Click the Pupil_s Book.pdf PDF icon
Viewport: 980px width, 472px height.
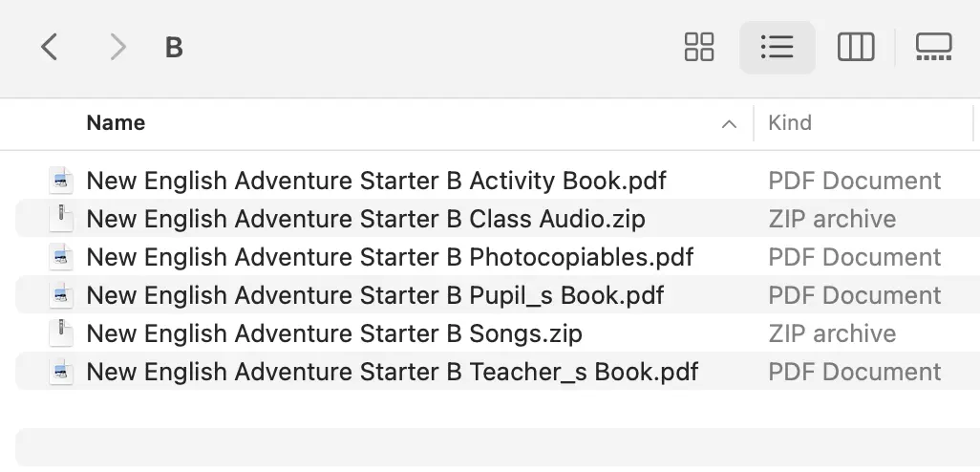61,295
